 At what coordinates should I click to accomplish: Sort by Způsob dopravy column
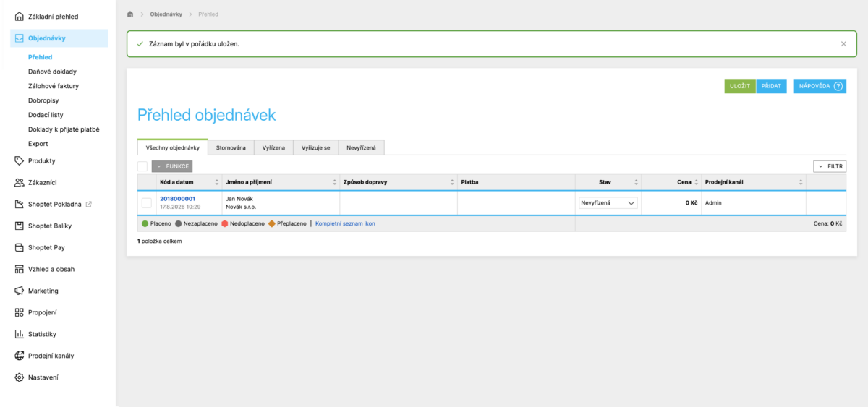pos(399,182)
